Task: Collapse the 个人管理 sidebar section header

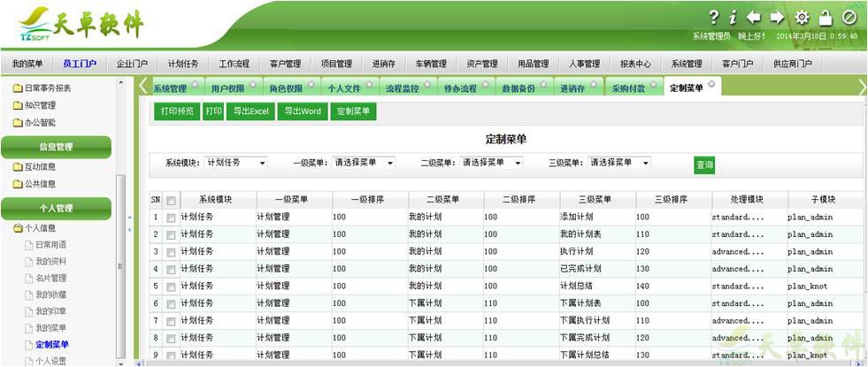Action: click(x=56, y=209)
